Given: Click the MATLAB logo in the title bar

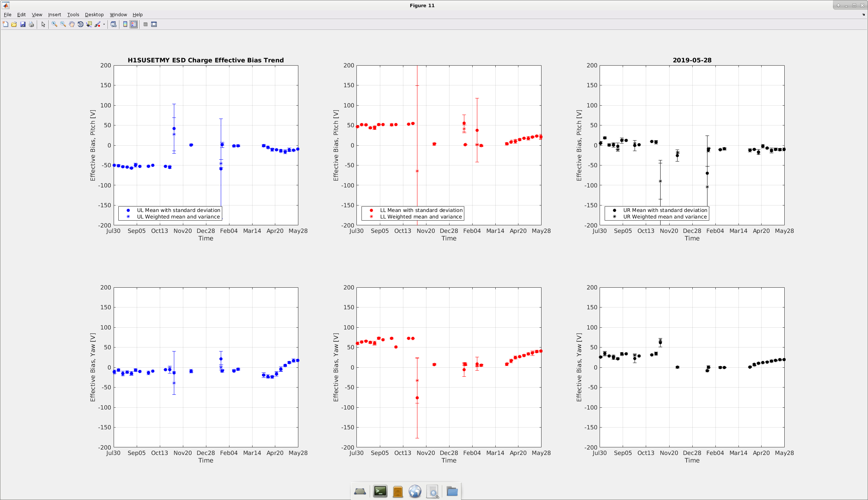Looking at the screenshot, I should [6, 5].
